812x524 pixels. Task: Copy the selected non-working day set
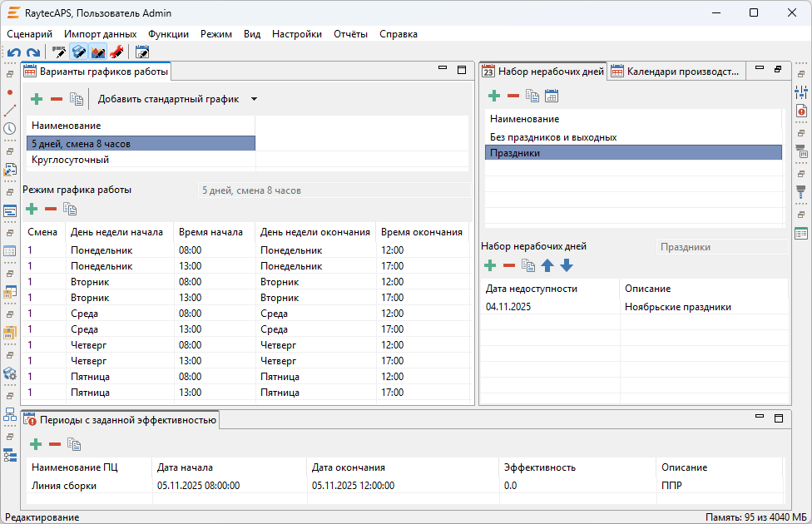coord(532,96)
